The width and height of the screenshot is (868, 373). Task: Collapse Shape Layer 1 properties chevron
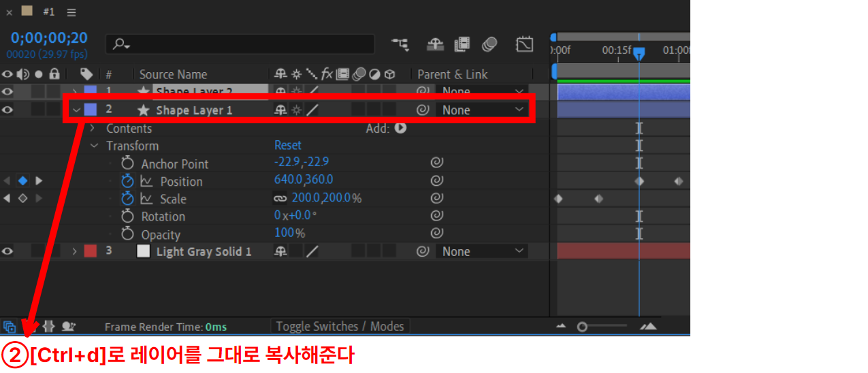[76, 110]
